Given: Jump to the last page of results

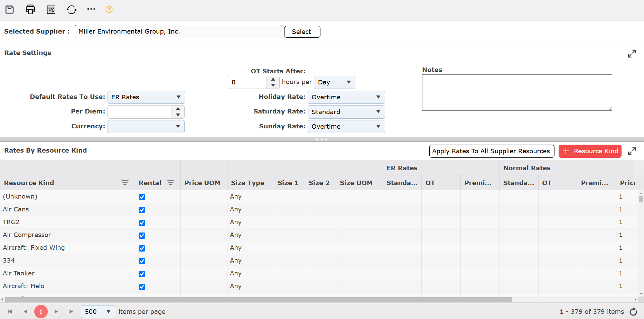Looking at the screenshot, I should [72, 311].
